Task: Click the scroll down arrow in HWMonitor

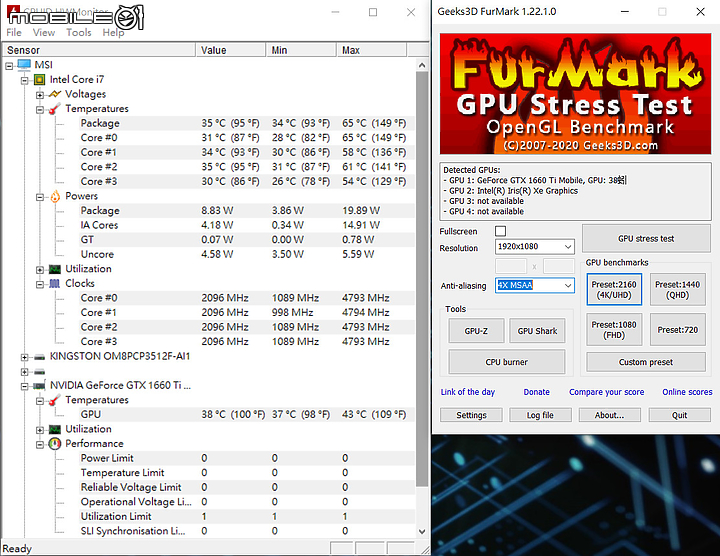Action: click(x=422, y=531)
